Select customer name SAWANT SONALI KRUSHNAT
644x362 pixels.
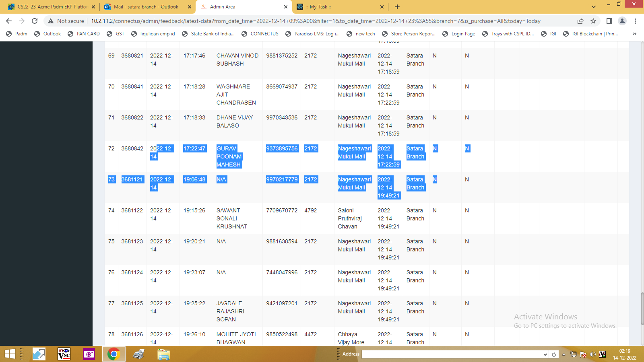(x=231, y=218)
